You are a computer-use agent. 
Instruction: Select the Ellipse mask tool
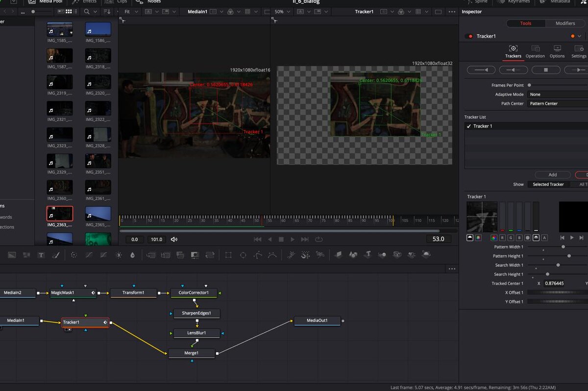click(x=243, y=255)
